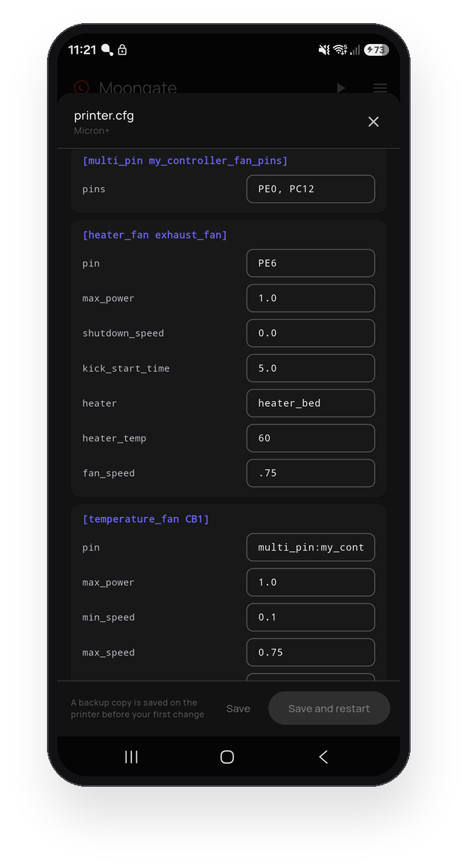
Task: Tap the Moongate logo icon
Action: 82,87
